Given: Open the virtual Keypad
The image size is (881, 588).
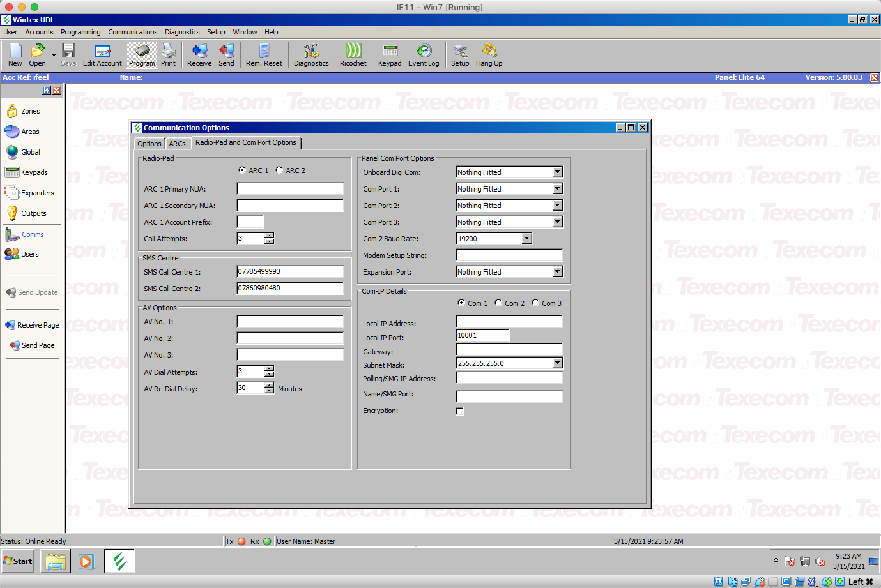Looking at the screenshot, I should tap(390, 55).
